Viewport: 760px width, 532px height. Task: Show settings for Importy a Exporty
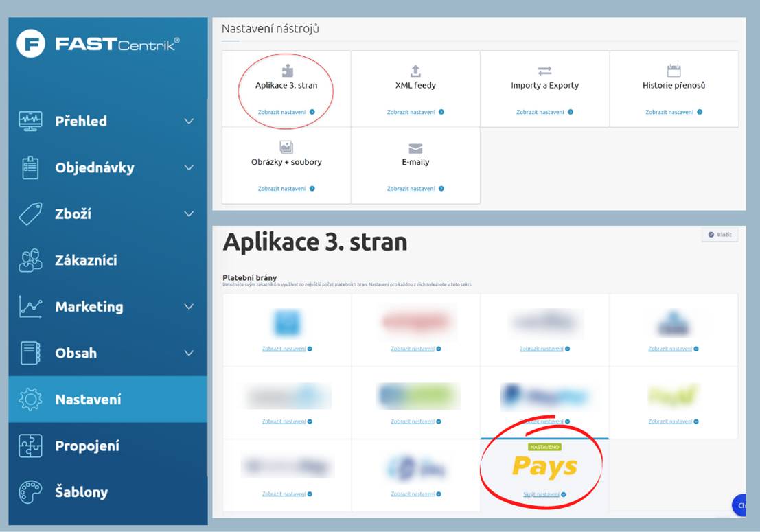545,112
